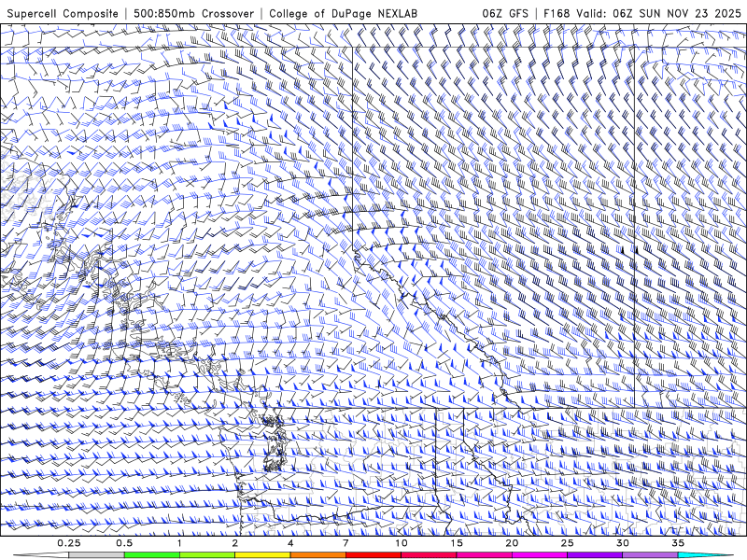
Task: Click the colorbar label reading 35
Action: point(678,543)
